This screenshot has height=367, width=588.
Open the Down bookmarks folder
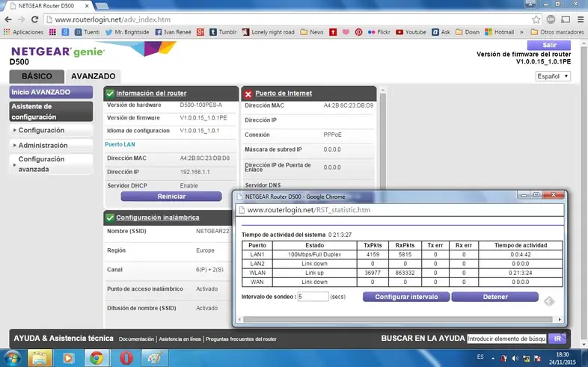(468, 32)
